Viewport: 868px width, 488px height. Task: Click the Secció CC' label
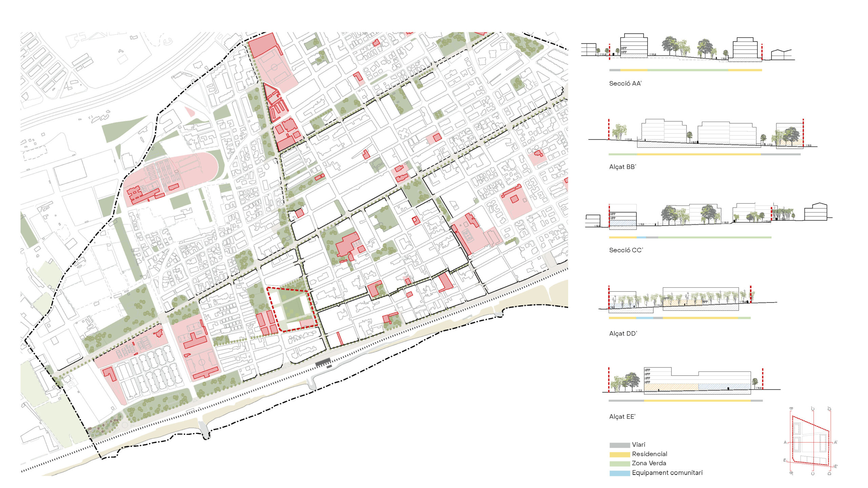click(626, 250)
